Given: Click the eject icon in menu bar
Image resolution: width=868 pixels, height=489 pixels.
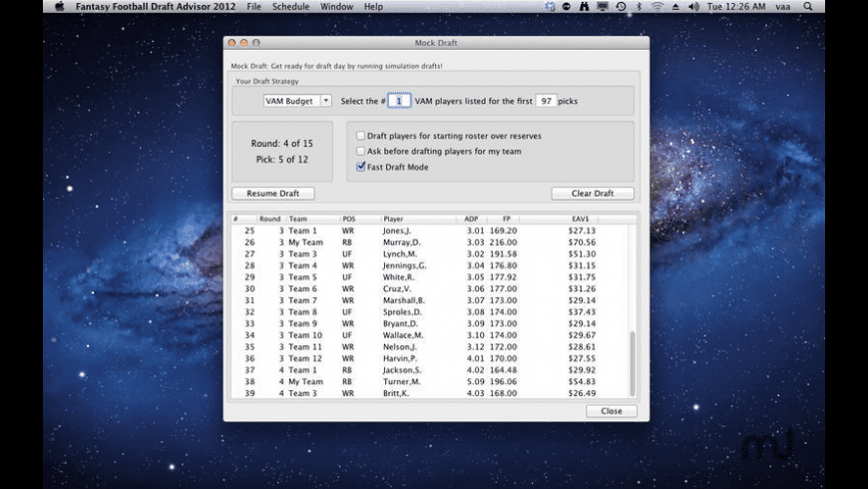Looking at the screenshot, I should pyautogui.click(x=674, y=6).
